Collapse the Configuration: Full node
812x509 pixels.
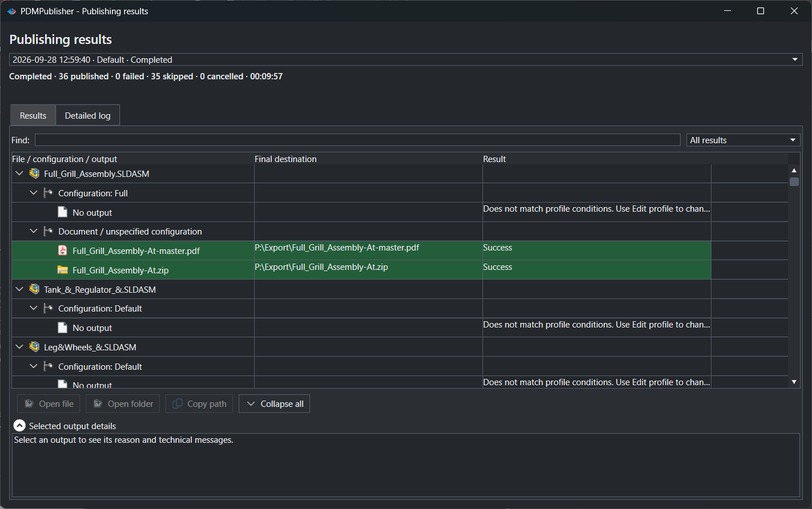[x=34, y=193]
